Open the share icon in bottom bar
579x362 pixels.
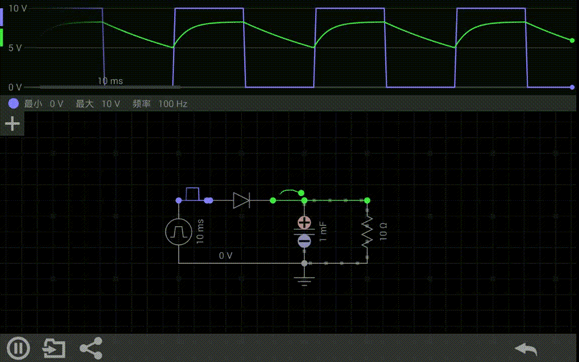tap(91, 348)
